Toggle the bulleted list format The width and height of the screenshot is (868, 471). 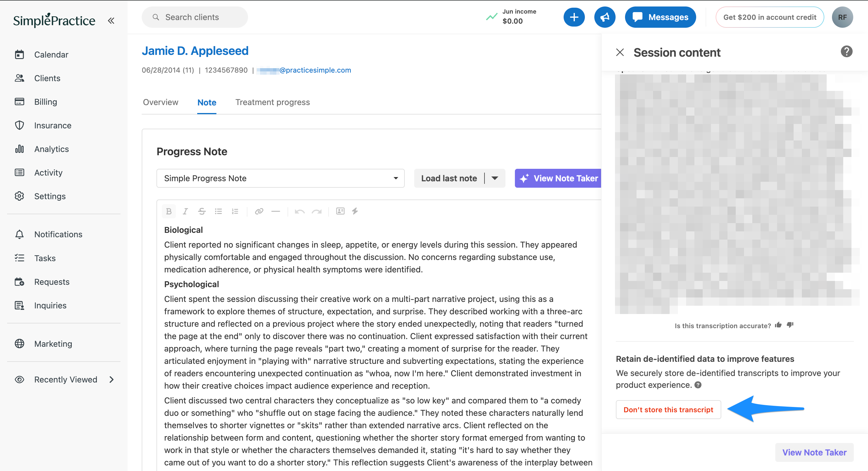coord(218,211)
